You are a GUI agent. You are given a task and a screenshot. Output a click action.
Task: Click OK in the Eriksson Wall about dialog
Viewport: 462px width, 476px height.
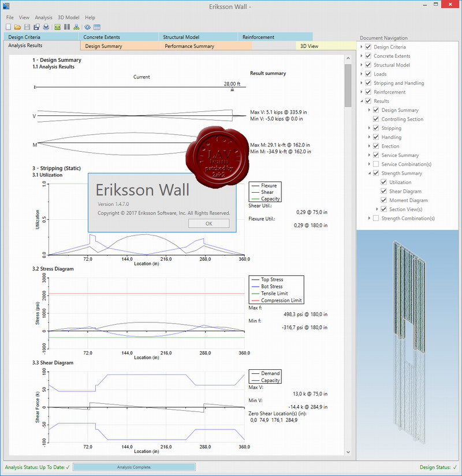209,223
